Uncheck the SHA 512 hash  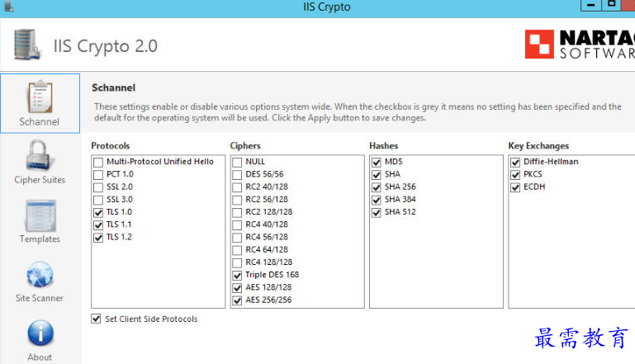coord(377,213)
